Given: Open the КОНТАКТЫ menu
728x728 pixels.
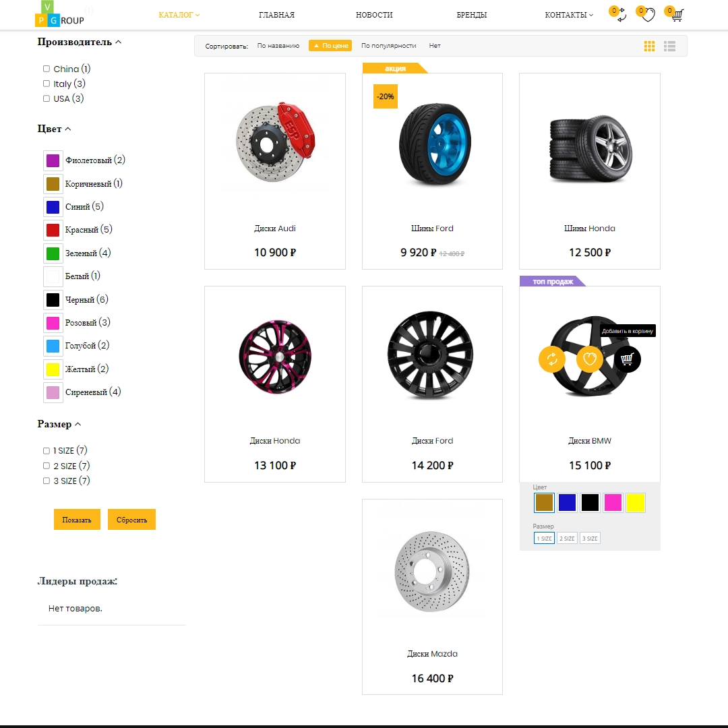Looking at the screenshot, I should click(566, 15).
